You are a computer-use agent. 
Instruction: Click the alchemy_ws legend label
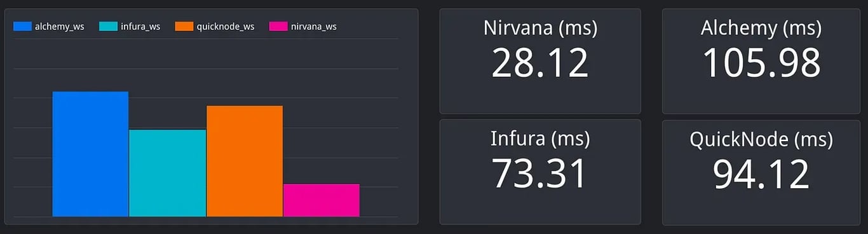pos(60,27)
